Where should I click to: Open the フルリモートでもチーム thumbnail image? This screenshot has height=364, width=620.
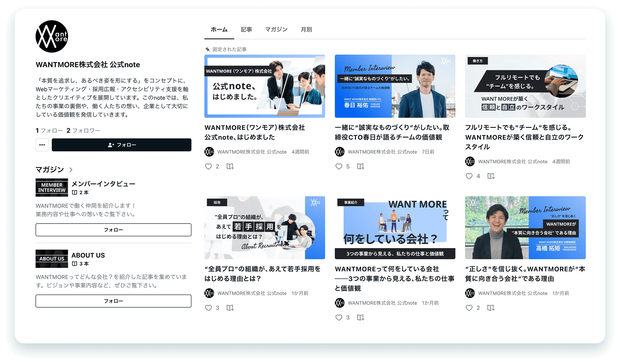click(x=525, y=86)
